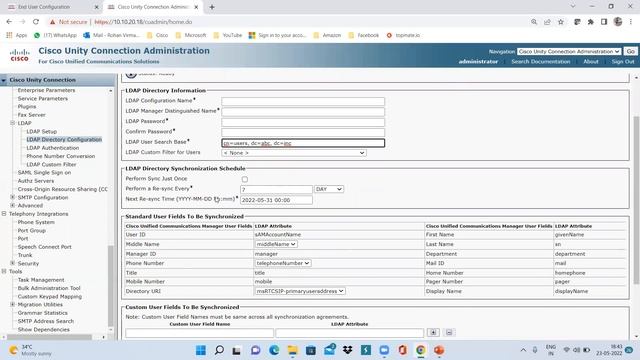Click the sidebar horizontal scrollbar
The width and height of the screenshot is (640, 360).
[49, 337]
